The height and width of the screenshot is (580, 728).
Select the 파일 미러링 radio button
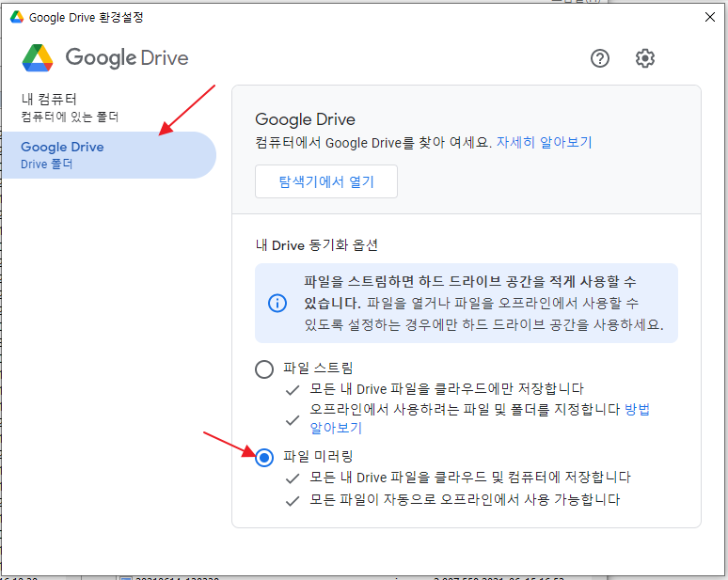(264, 458)
